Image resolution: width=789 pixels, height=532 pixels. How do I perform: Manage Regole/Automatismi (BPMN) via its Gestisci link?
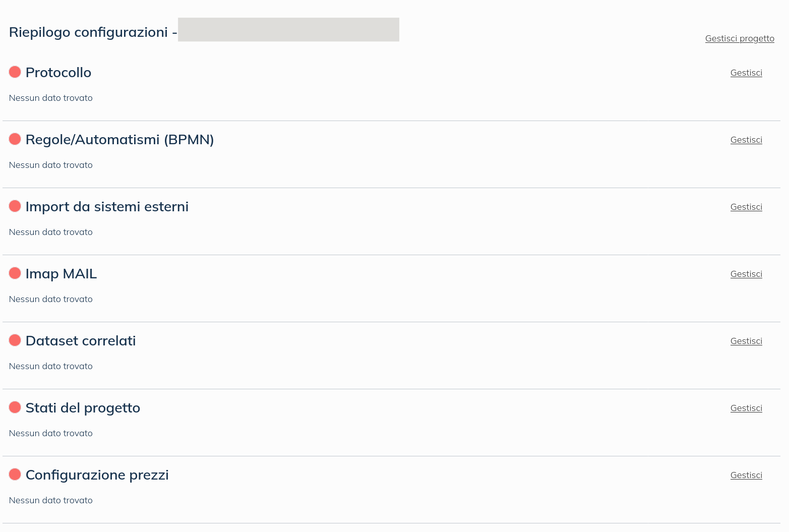point(746,140)
